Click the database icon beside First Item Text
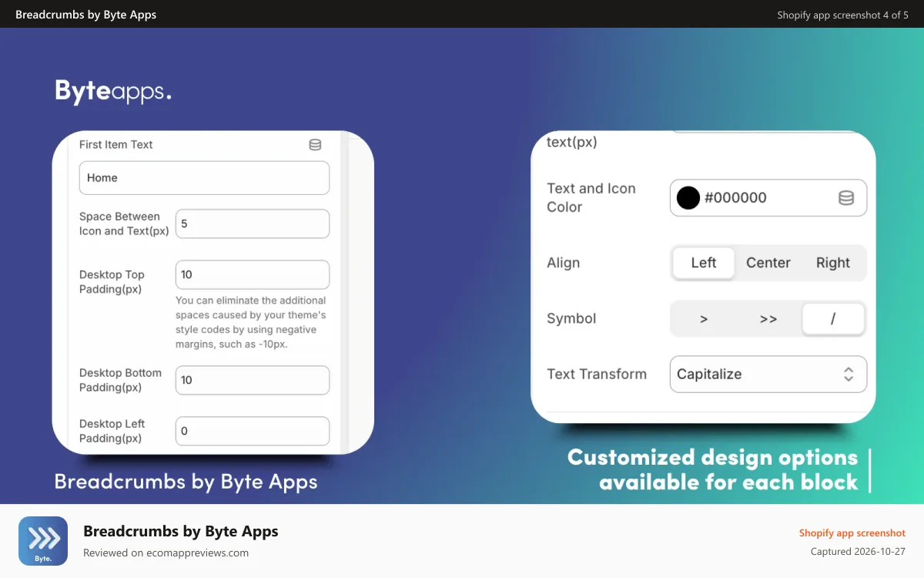 point(315,145)
